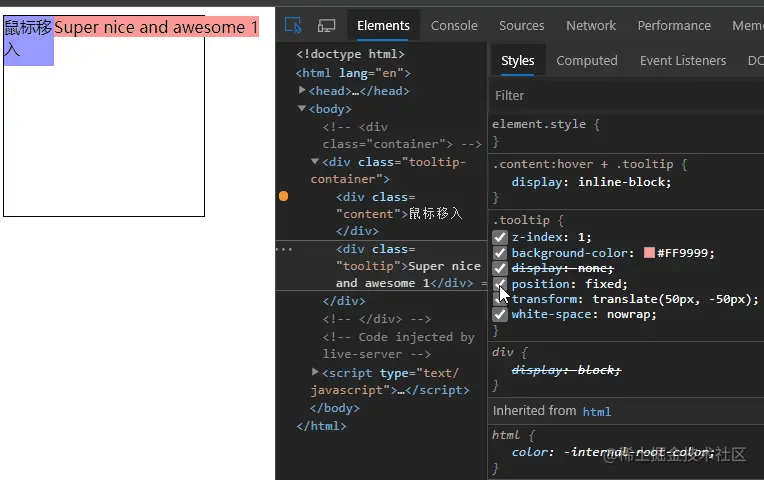
Task: Open the #FF9999 color swatch picker
Action: tap(649, 252)
